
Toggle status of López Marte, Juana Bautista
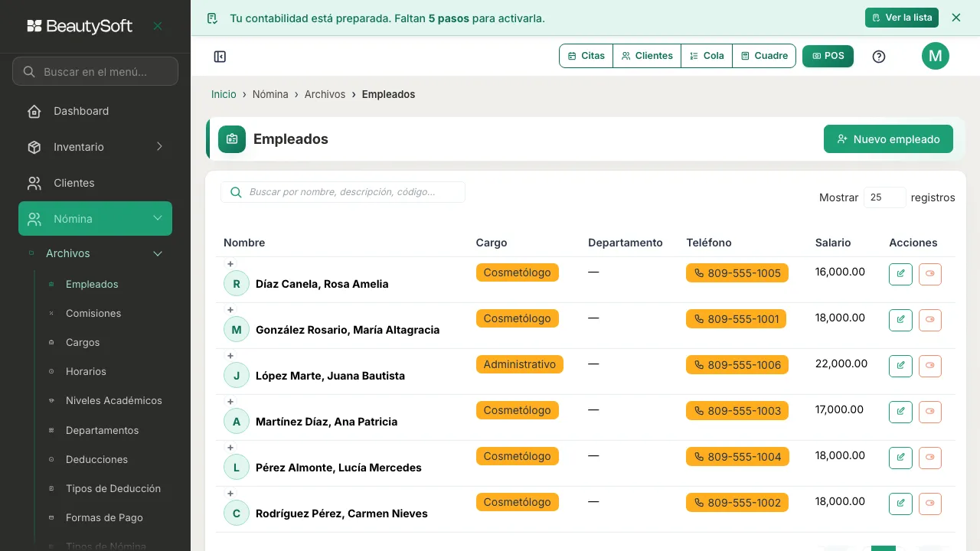pyautogui.click(x=930, y=366)
